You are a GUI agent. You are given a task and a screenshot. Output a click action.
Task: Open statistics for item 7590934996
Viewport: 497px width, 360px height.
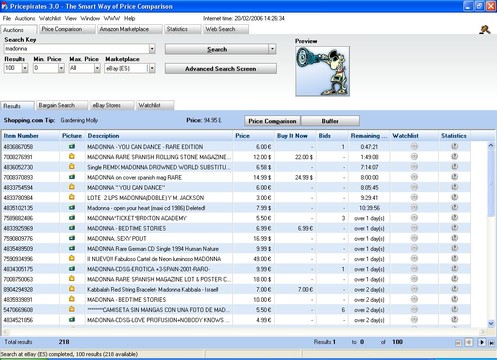[x=454, y=258]
